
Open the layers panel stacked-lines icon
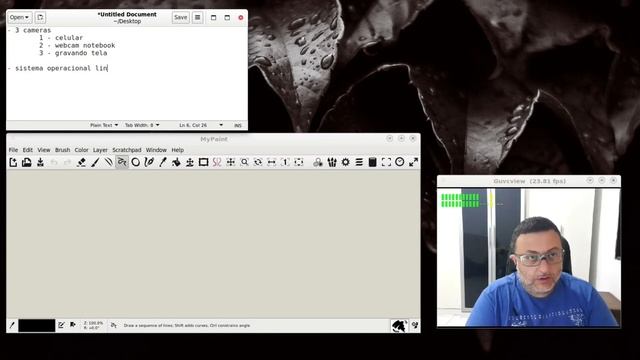(x=359, y=162)
